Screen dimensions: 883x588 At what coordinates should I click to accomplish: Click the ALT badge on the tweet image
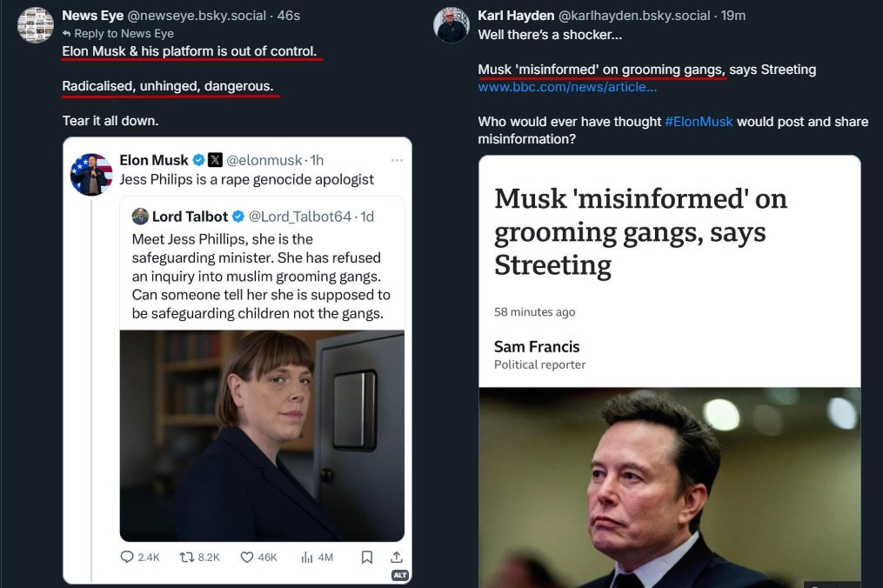[x=399, y=575]
